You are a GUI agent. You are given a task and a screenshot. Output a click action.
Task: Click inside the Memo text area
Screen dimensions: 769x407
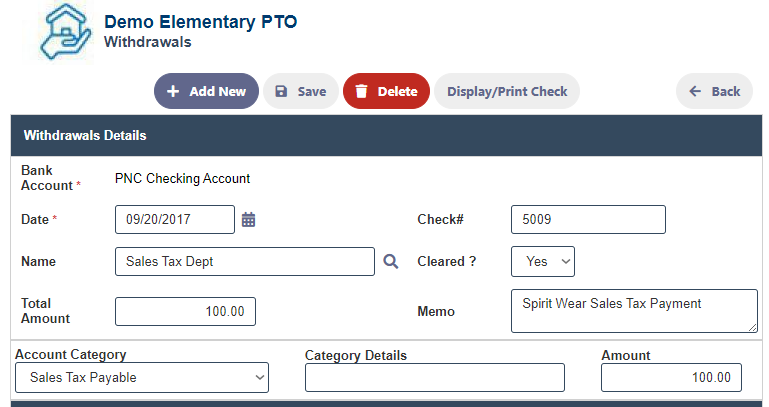click(x=634, y=311)
